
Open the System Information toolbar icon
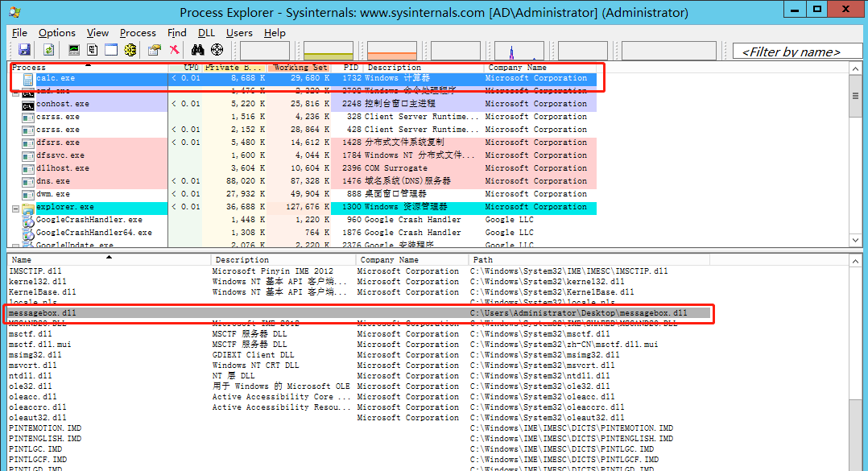73,50
